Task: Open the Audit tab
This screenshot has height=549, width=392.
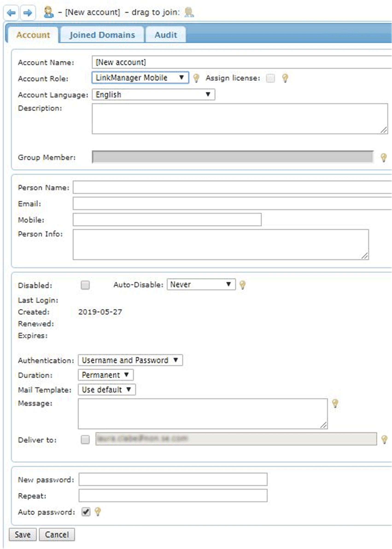Action: (166, 35)
